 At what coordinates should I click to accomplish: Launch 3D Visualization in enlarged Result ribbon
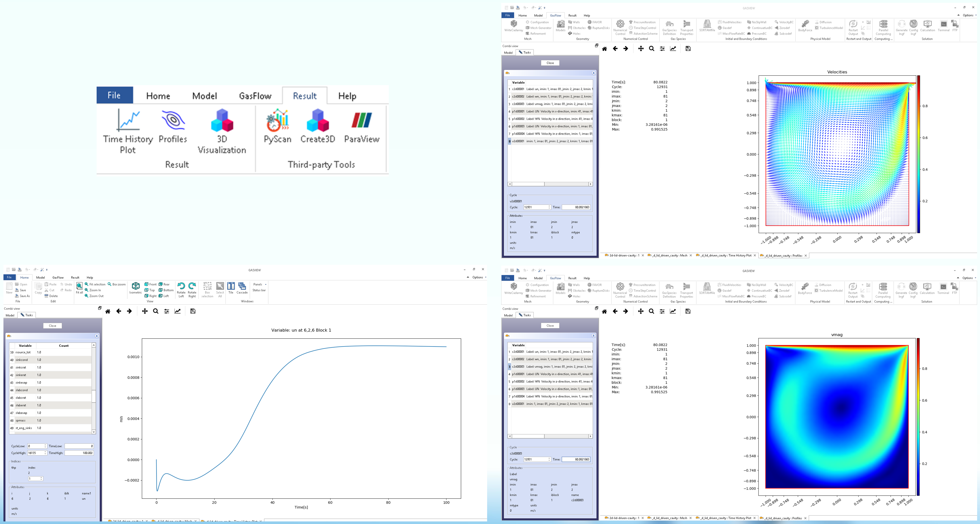pos(222,132)
